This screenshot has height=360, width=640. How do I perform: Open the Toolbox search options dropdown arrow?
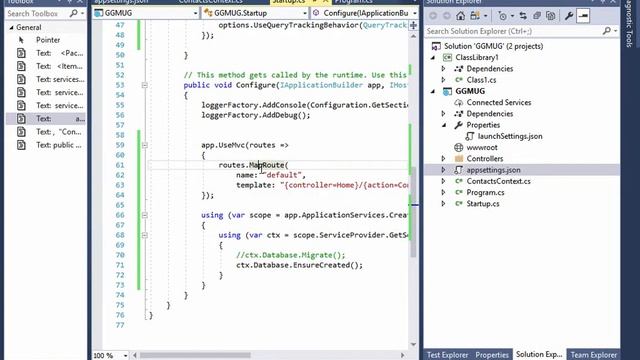pyautogui.click(x=82, y=13)
